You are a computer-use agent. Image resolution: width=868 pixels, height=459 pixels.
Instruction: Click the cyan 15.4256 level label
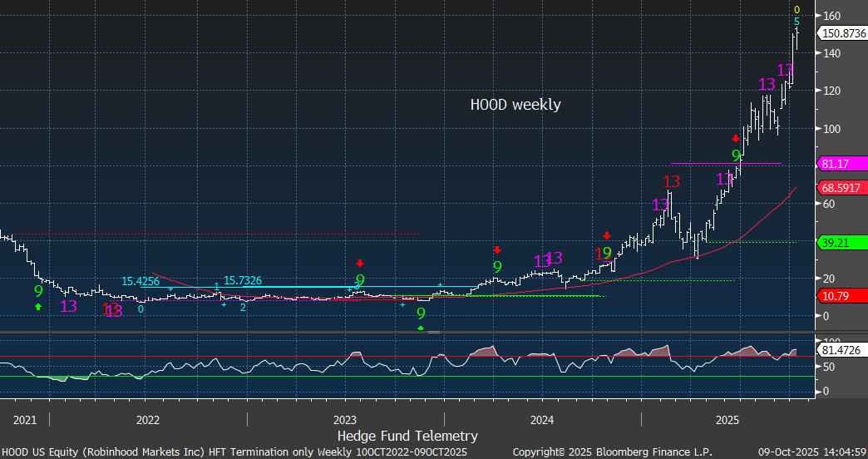point(141,282)
